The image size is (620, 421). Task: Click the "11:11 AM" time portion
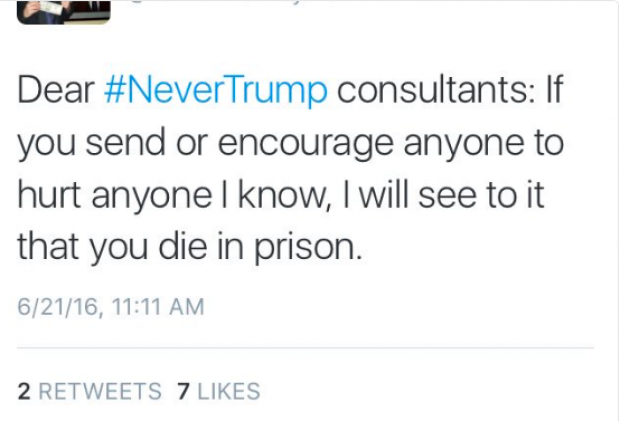(x=158, y=307)
